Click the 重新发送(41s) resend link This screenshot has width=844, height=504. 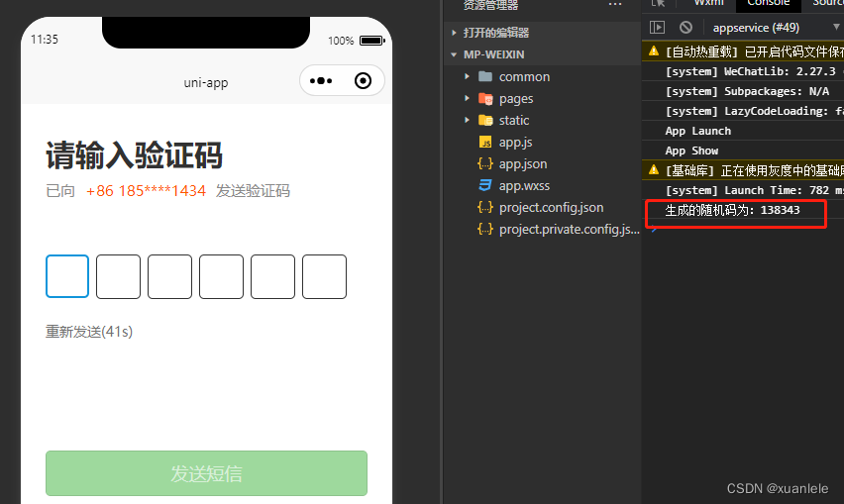point(89,332)
